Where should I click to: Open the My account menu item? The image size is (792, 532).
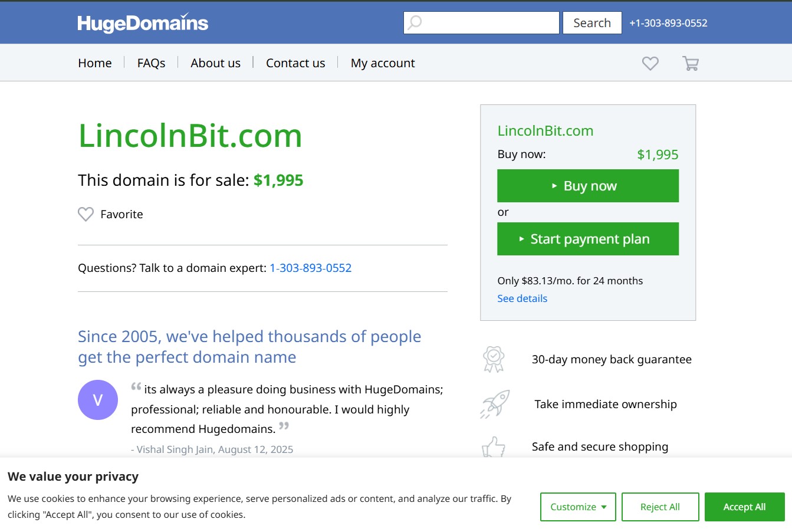[383, 63]
